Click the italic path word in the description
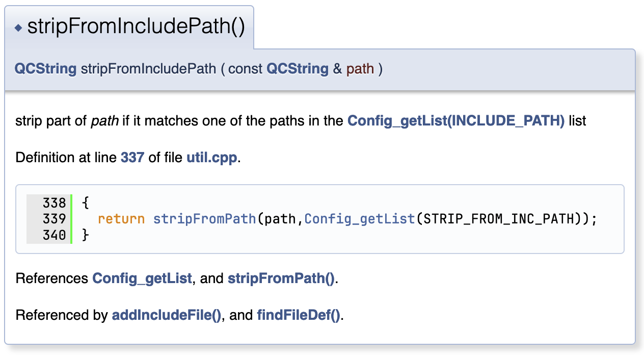This screenshot has height=355, width=644. pos(105,121)
